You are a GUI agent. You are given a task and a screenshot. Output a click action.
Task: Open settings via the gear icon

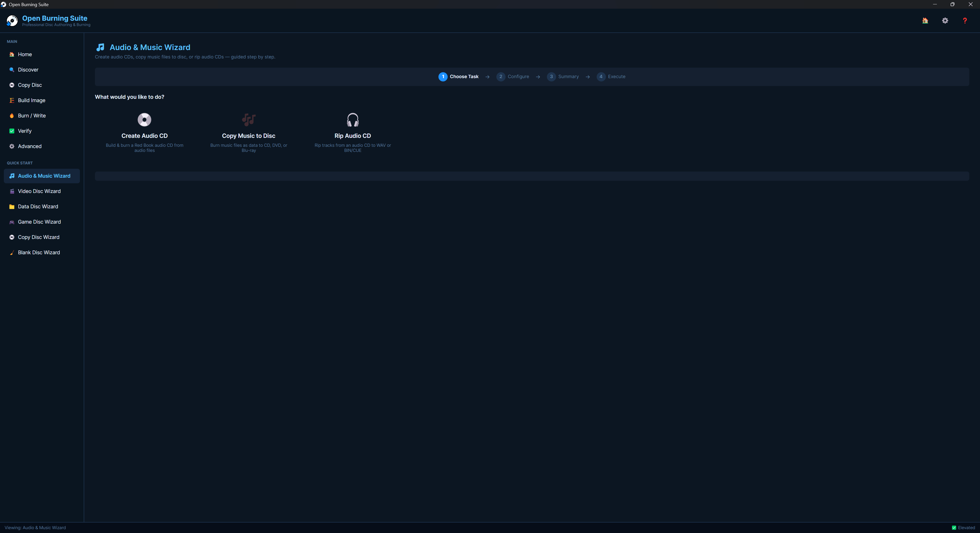click(945, 20)
